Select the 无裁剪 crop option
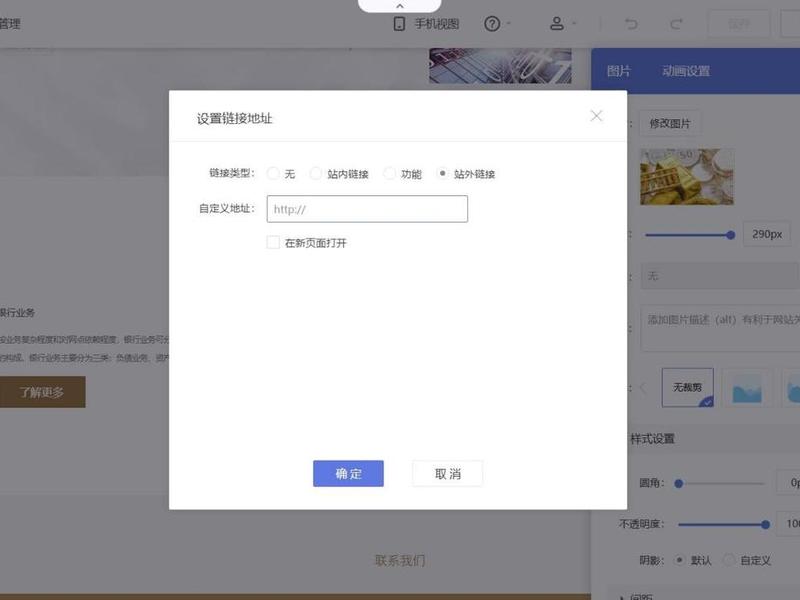 pyautogui.click(x=687, y=387)
